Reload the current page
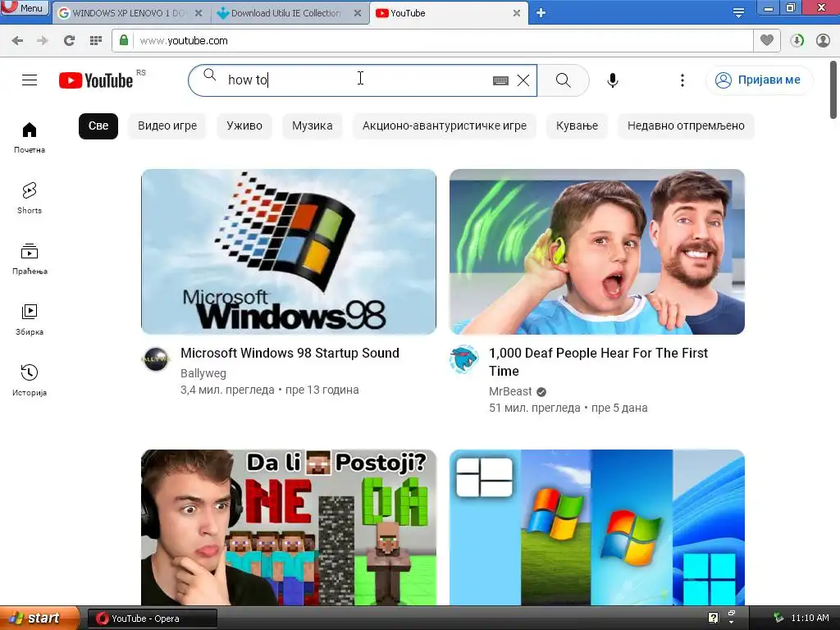The height and width of the screenshot is (630, 840). [x=69, y=40]
